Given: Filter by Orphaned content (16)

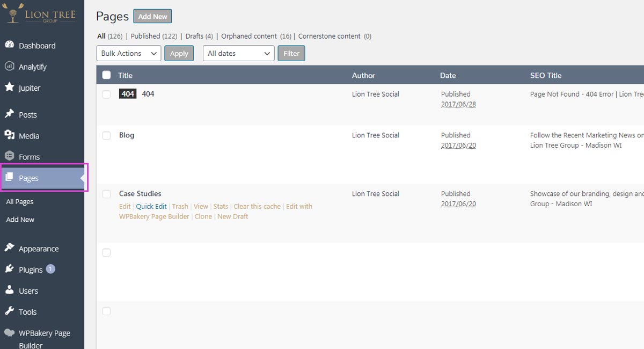Looking at the screenshot, I should pos(257,36).
